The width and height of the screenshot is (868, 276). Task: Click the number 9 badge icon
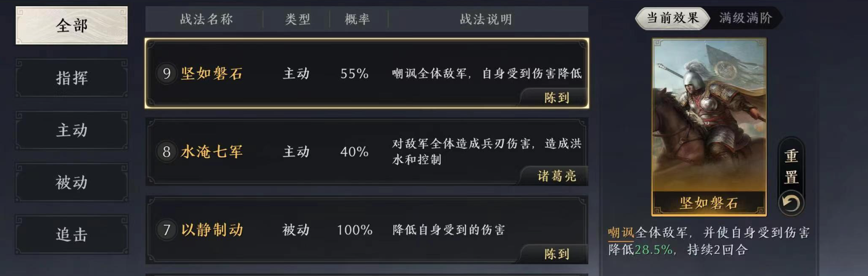pos(166,74)
